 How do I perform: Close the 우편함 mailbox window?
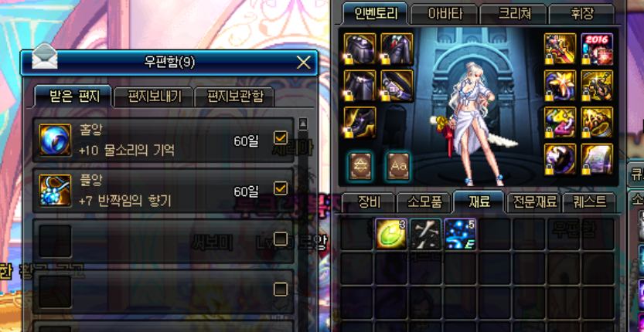304,63
